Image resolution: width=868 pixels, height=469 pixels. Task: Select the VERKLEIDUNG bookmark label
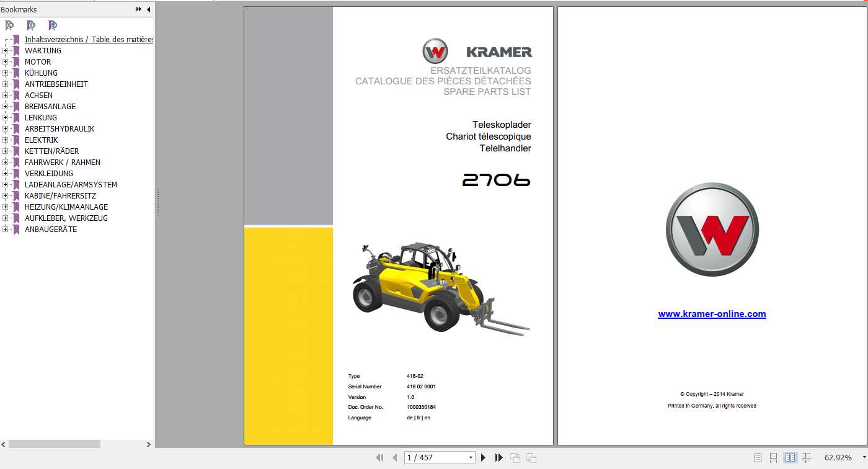pos(49,174)
